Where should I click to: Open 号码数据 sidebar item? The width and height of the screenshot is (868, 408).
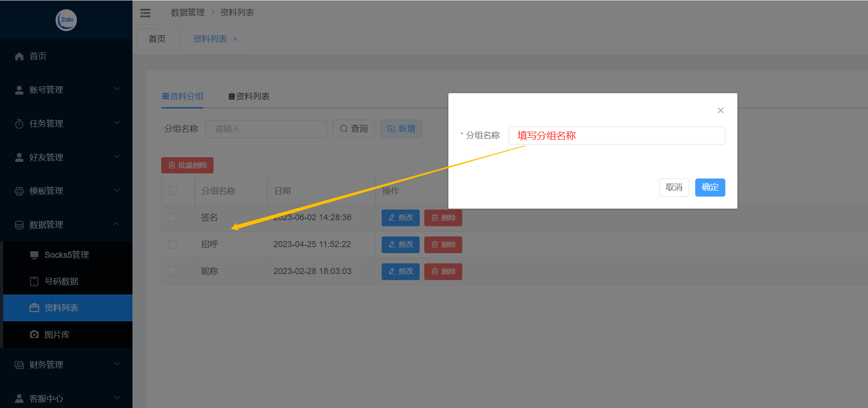[x=61, y=281]
